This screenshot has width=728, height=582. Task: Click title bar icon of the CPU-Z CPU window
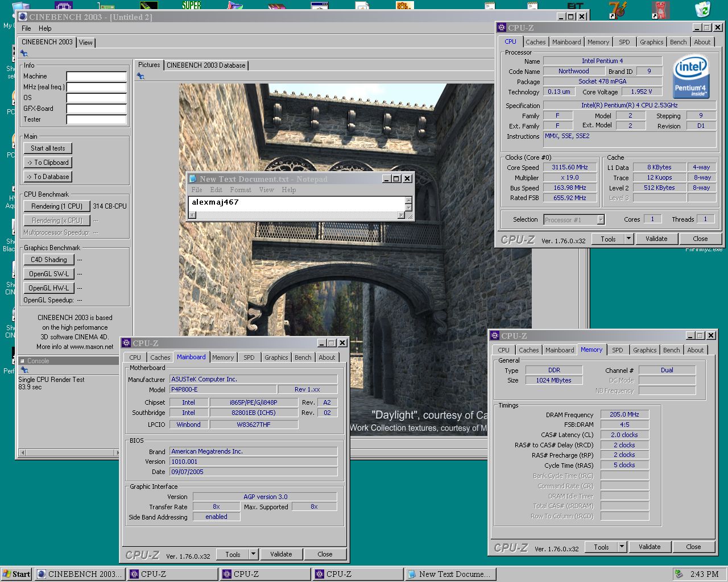coord(501,27)
